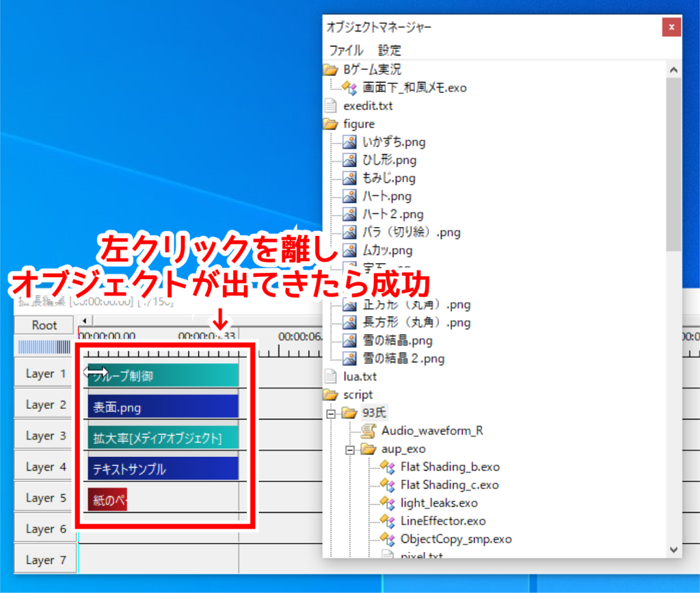Viewport: 700px width, 593px height.
Task: Select the グループ制御 object on timeline
Action: (163, 375)
